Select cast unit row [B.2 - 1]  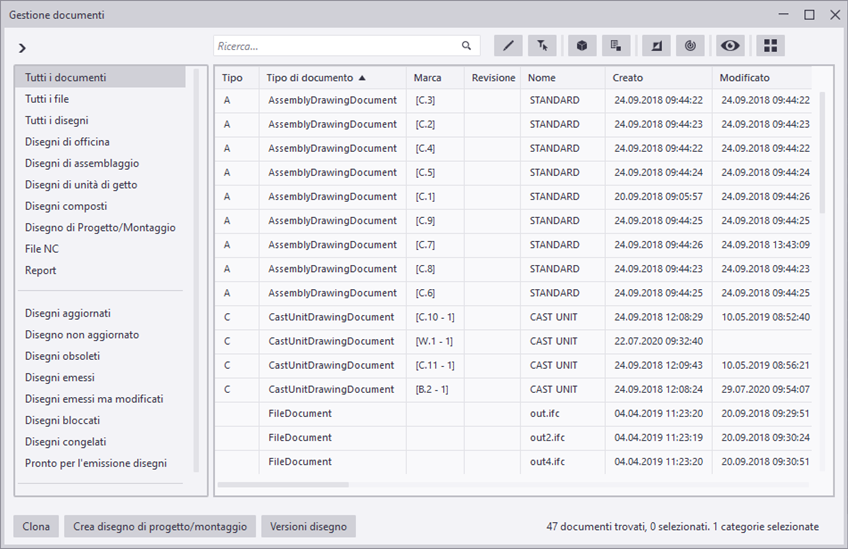point(513,389)
